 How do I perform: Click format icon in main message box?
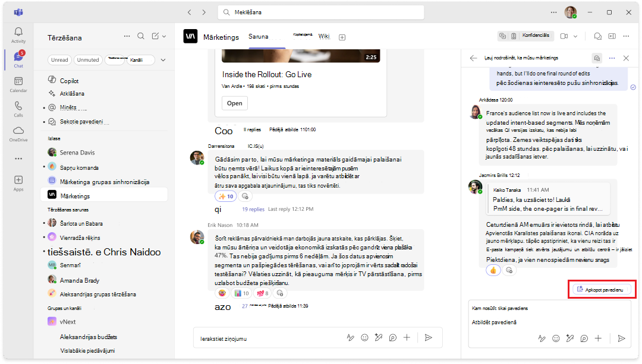pyautogui.click(x=351, y=337)
